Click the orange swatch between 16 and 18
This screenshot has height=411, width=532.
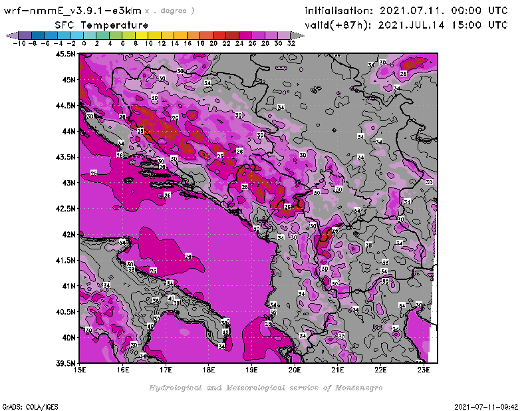pos(194,35)
